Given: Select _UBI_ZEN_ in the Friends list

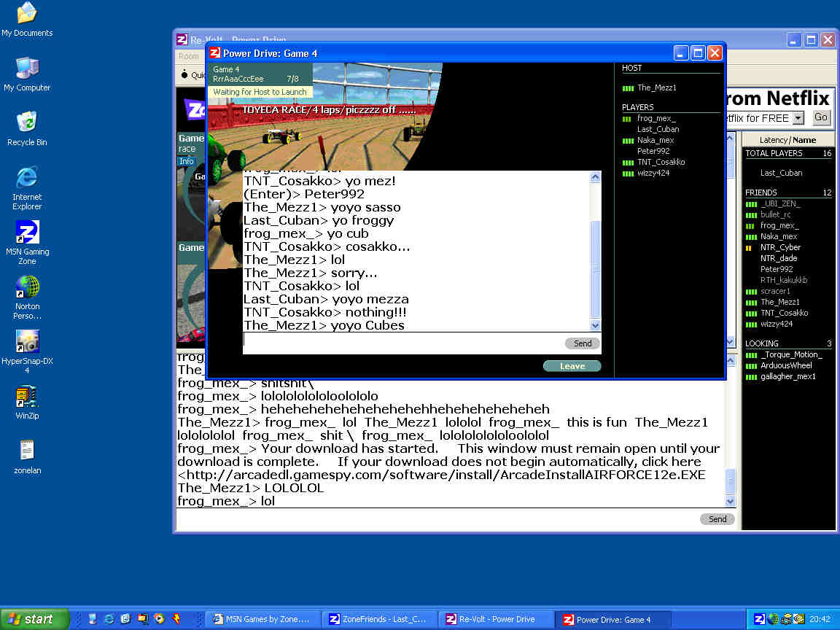Looking at the screenshot, I should pyautogui.click(x=780, y=203).
